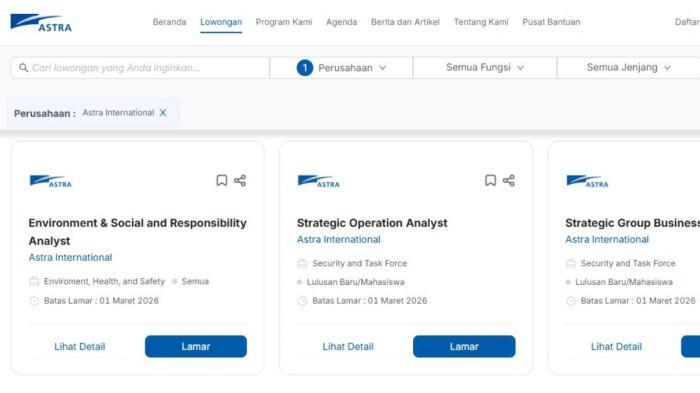Open the Semua Fungsi dropdown
The height and width of the screenshot is (393, 700).
[485, 68]
